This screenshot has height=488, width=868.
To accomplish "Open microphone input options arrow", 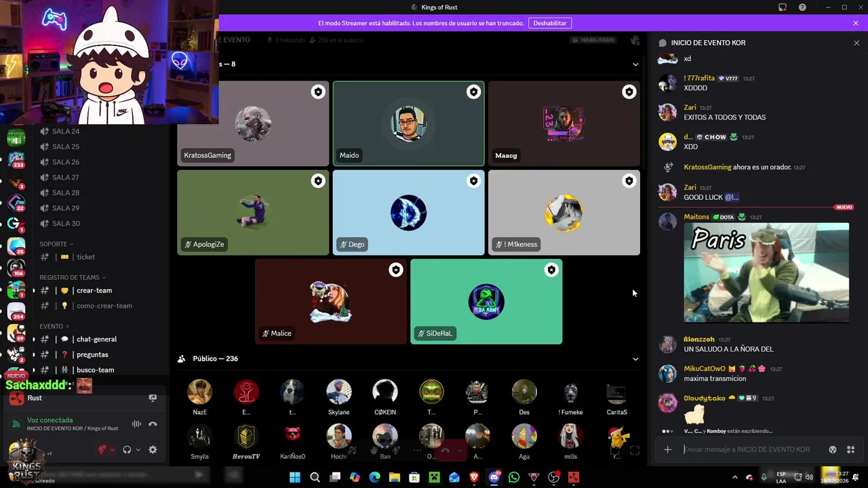I will point(113,449).
